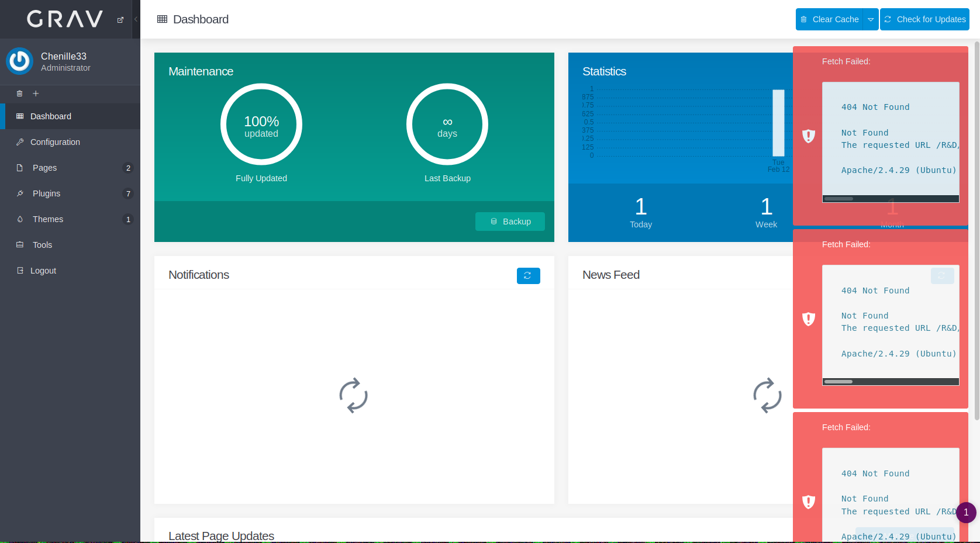Open site in new window icon
This screenshot has height=543, width=980.
(120, 20)
